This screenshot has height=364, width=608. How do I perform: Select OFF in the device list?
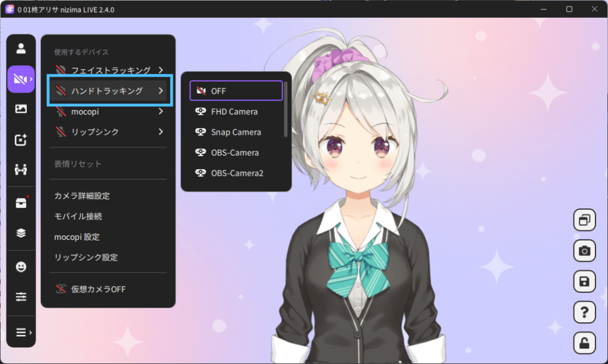(236, 91)
